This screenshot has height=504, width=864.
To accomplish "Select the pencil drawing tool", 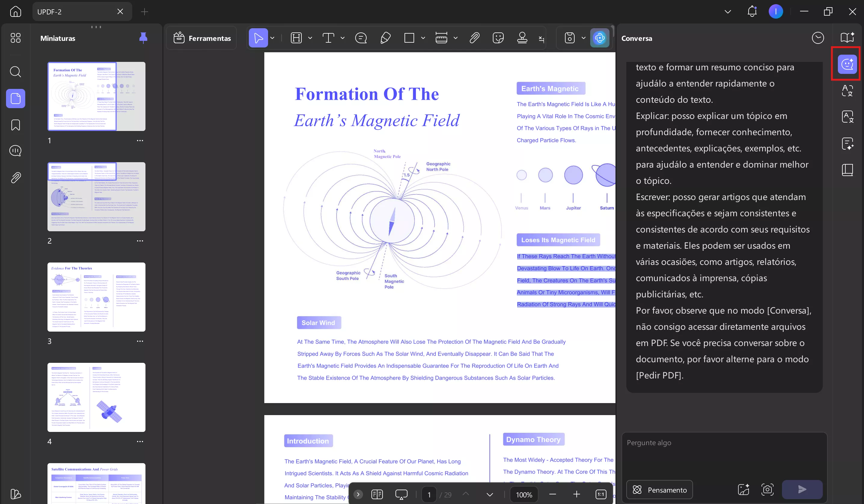I will coord(385,38).
